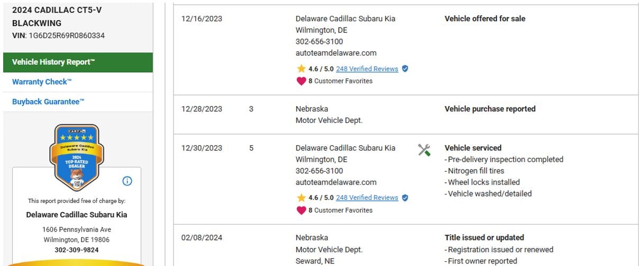
Task: Click autoteamdelaware.com in the 12/16/2023 entry
Action: (x=336, y=53)
